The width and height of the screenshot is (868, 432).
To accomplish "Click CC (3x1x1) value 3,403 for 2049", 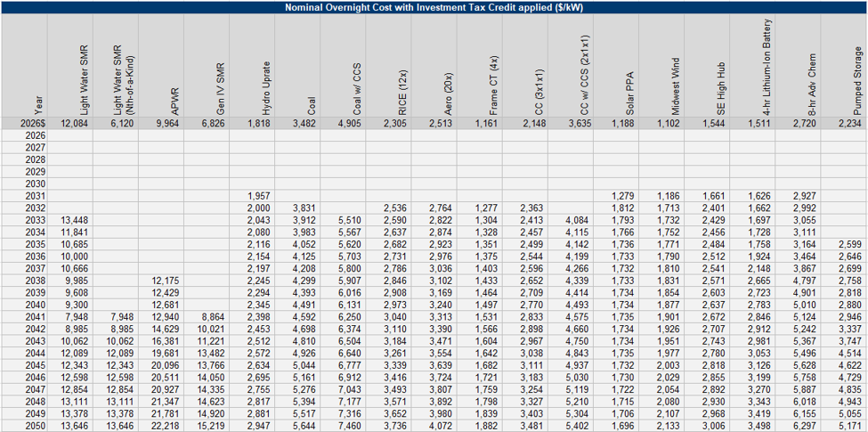I will pyautogui.click(x=532, y=414).
